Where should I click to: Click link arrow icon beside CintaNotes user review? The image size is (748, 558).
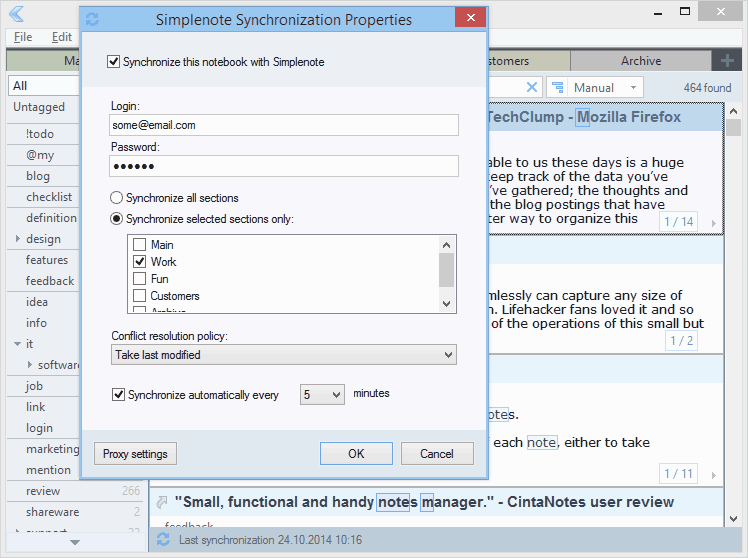(x=162, y=502)
